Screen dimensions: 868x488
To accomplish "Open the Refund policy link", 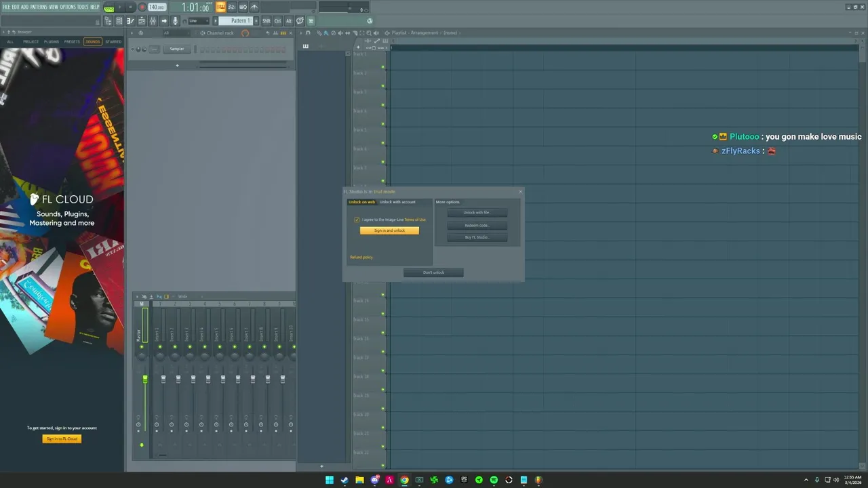I will coord(361,257).
